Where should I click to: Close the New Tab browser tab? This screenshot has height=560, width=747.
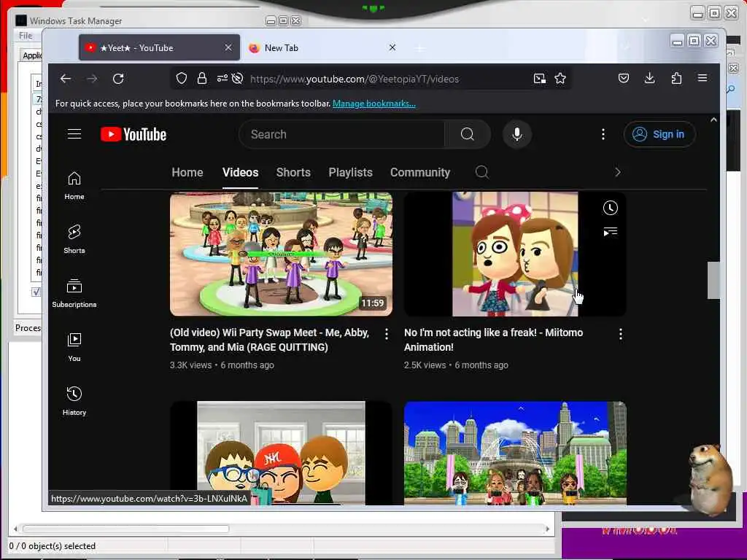392,47
